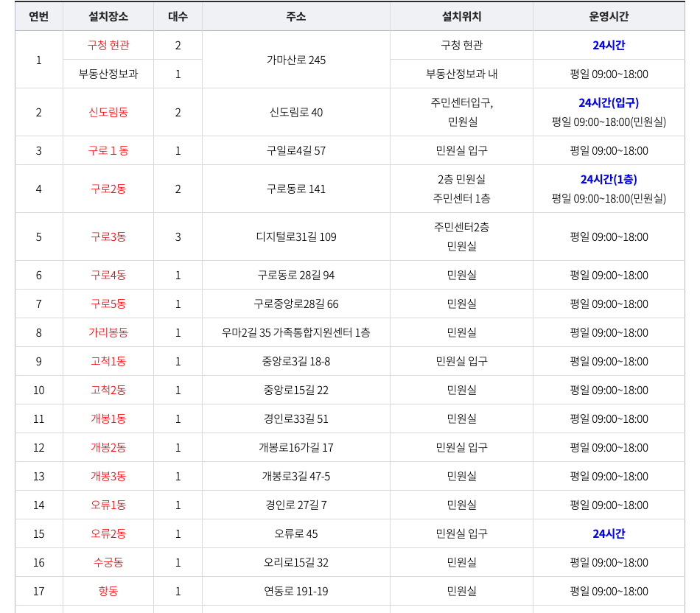Viewport: 700px width, 613px height.
Task: Select the operating hours in the 수궁동 row
Action: [609, 562]
